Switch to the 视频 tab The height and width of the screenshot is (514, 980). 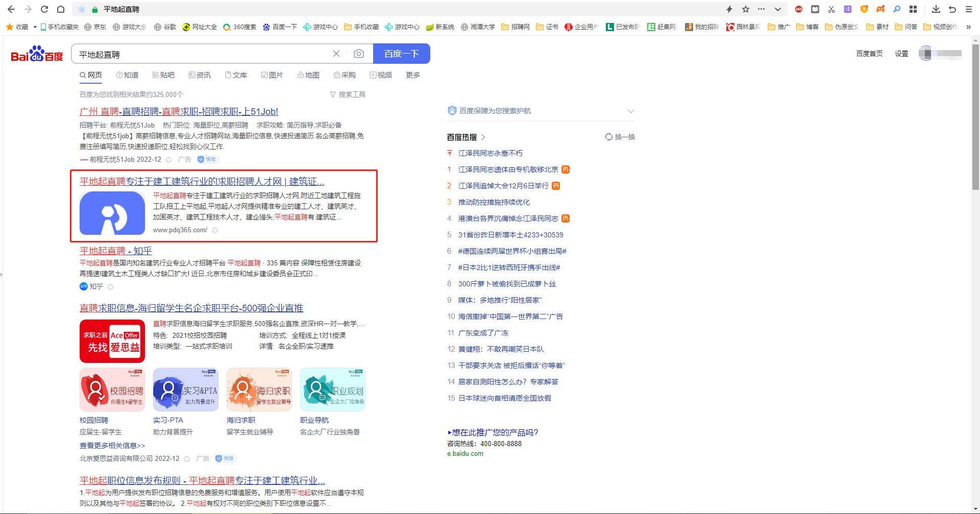[x=381, y=75]
